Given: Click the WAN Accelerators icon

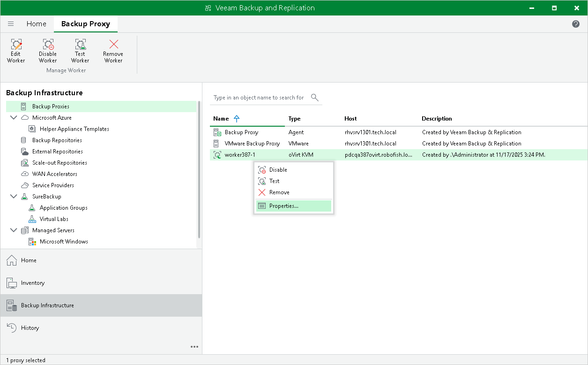Looking at the screenshot, I should click(x=24, y=174).
